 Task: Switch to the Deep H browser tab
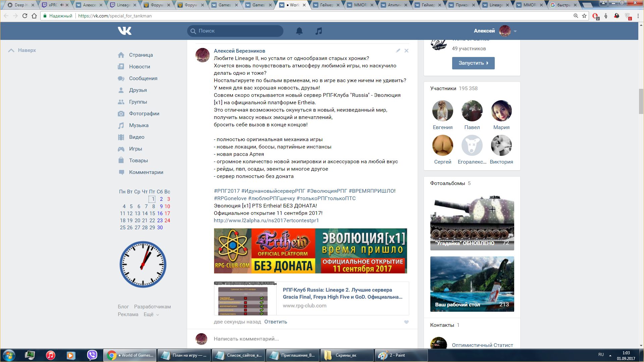pos(21,5)
